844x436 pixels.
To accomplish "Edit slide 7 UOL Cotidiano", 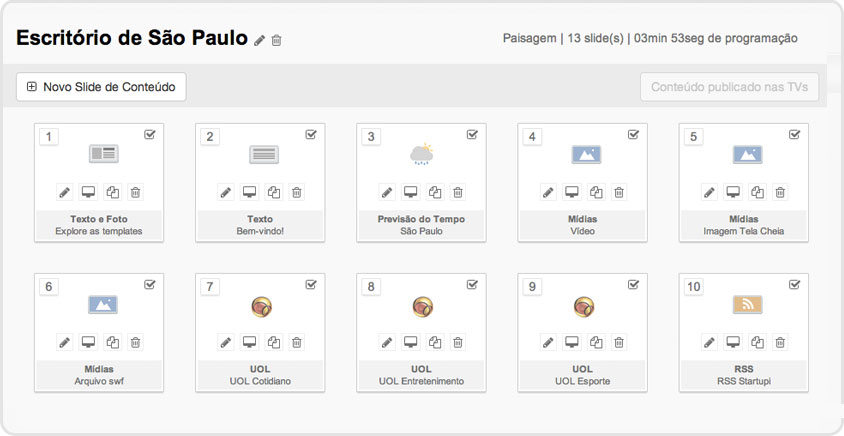I will pyautogui.click(x=226, y=342).
